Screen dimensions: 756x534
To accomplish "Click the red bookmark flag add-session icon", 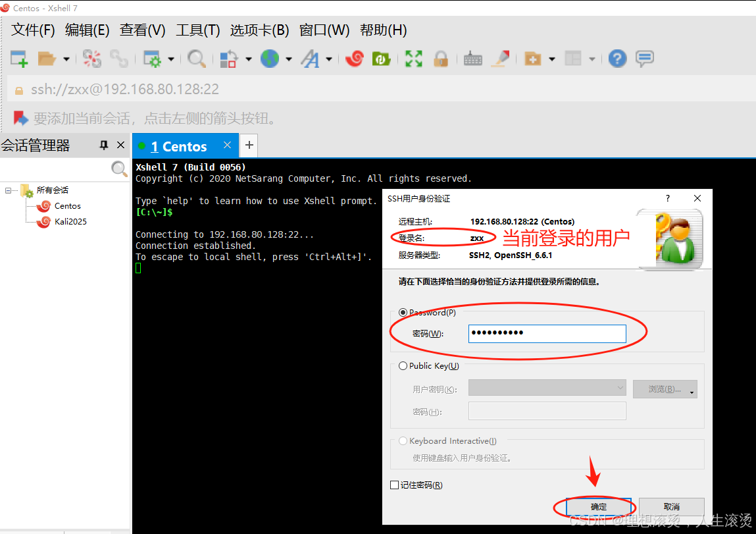I will click(21, 118).
